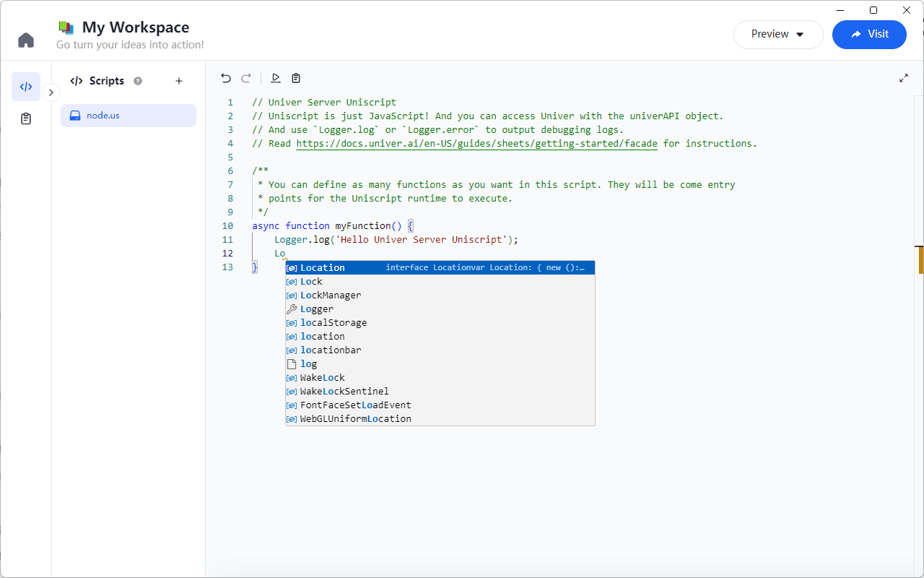Viewport: 924px width, 578px height.
Task: Click line number 10 in gutter
Action: coord(227,225)
